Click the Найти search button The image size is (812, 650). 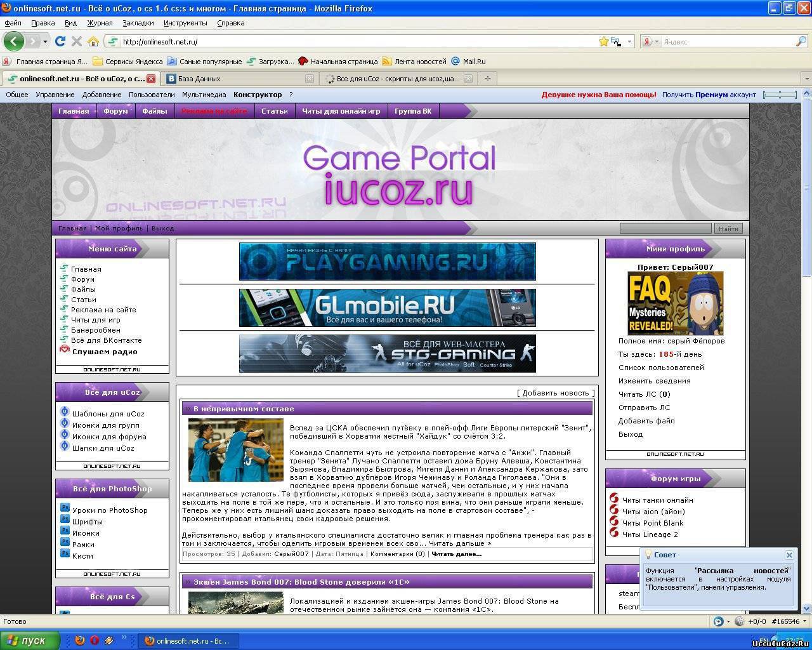728,229
